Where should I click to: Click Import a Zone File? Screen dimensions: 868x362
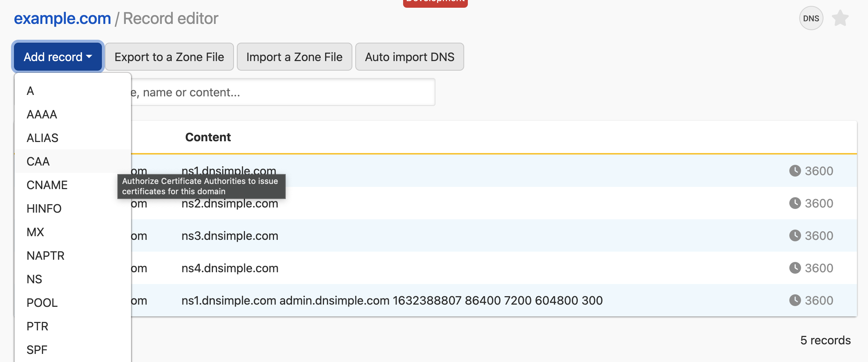[x=294, y=57]
